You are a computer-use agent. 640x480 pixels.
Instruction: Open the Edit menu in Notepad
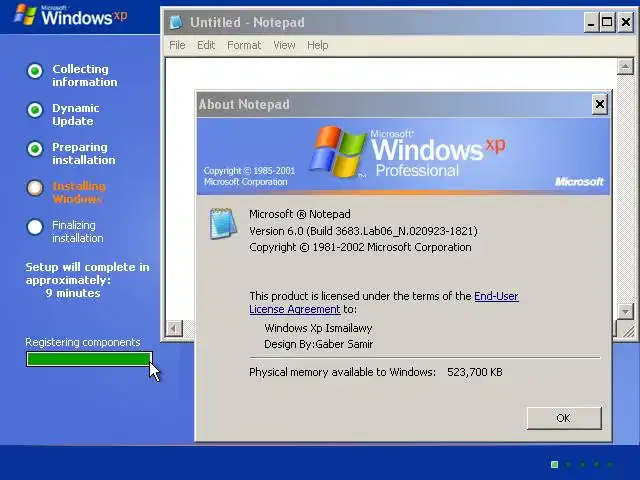tap(206, 45)
